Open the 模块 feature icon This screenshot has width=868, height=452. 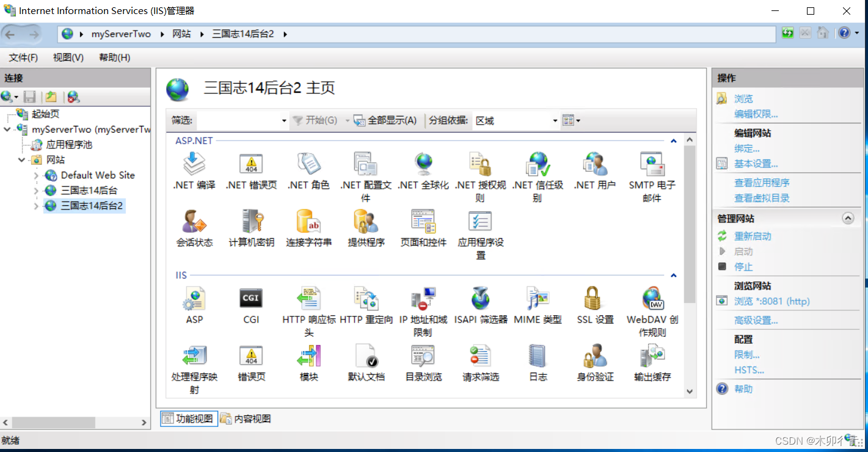tap(308, 355)
